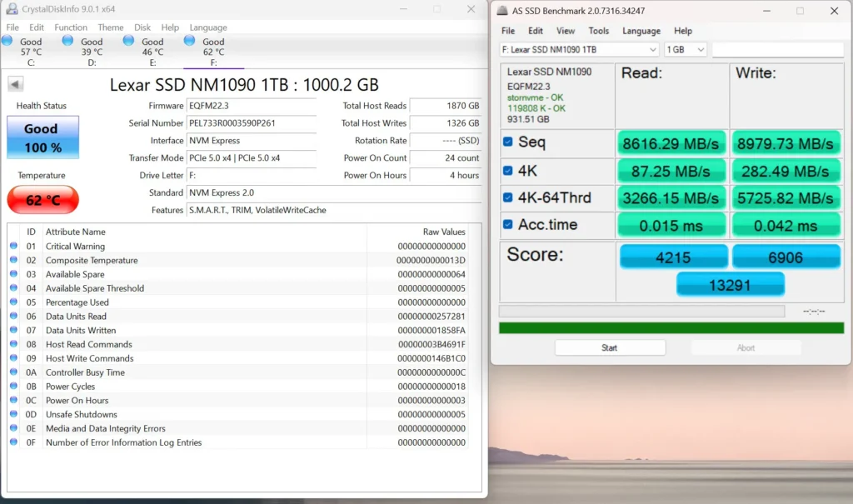Click the Firmware EQFM22.3 field
The height and width of the screenshot is (504, 853).
pyautogui.click(x=252, y=106)
